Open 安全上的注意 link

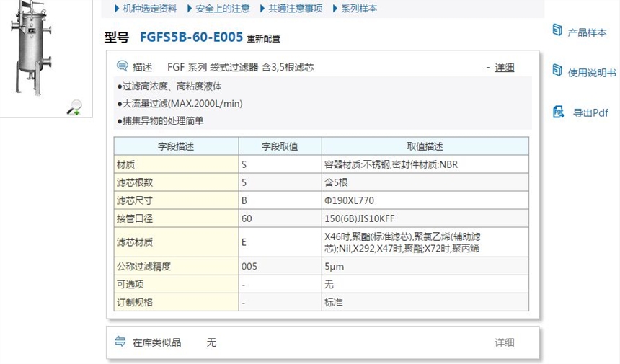click(x=223, y=9)
